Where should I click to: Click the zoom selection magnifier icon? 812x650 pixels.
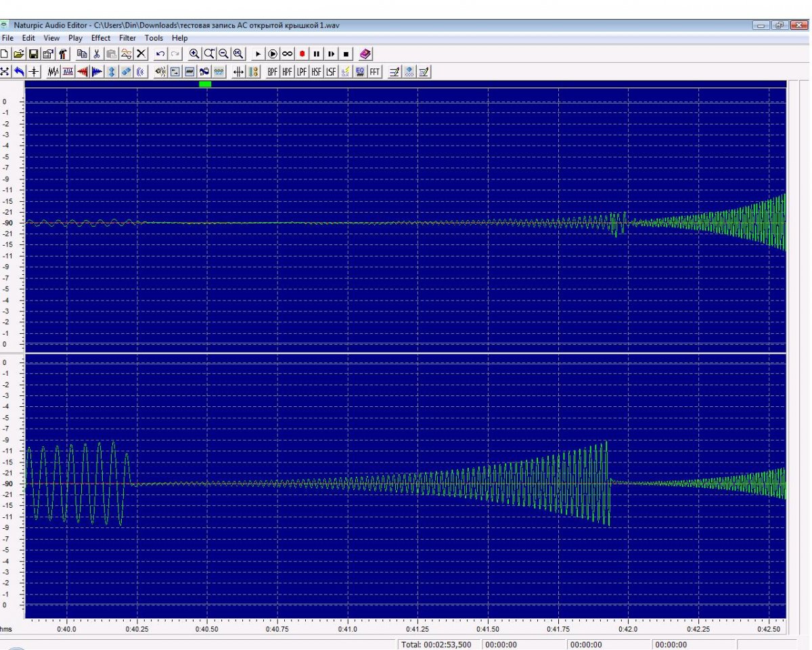tap(209, 53)
